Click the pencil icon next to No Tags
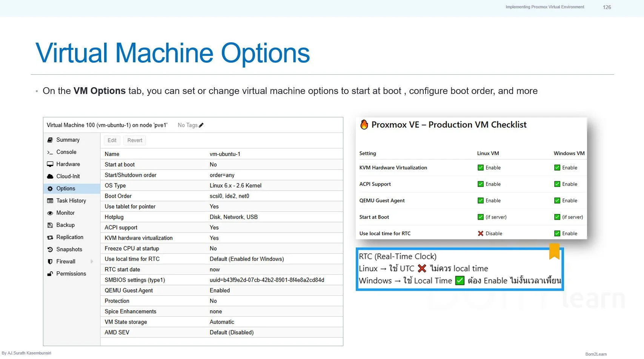Screen dimensions: 644x359 coord(201,125)
